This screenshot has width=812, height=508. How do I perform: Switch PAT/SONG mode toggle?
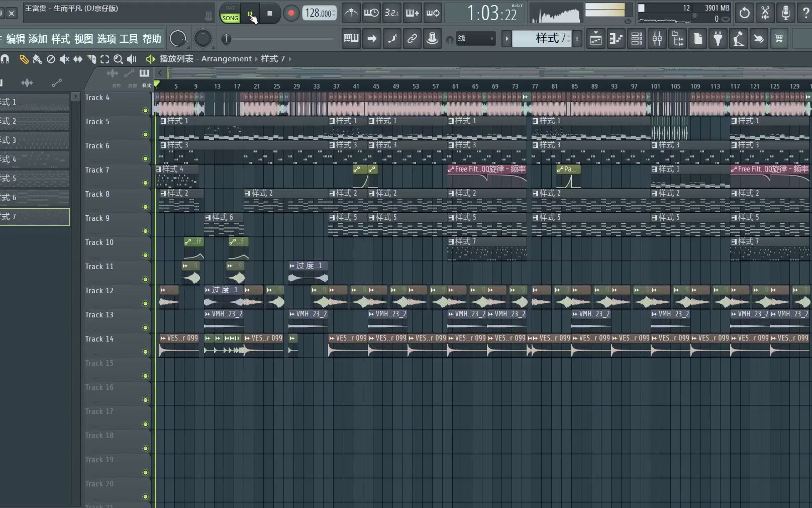(x=230, y=13)
